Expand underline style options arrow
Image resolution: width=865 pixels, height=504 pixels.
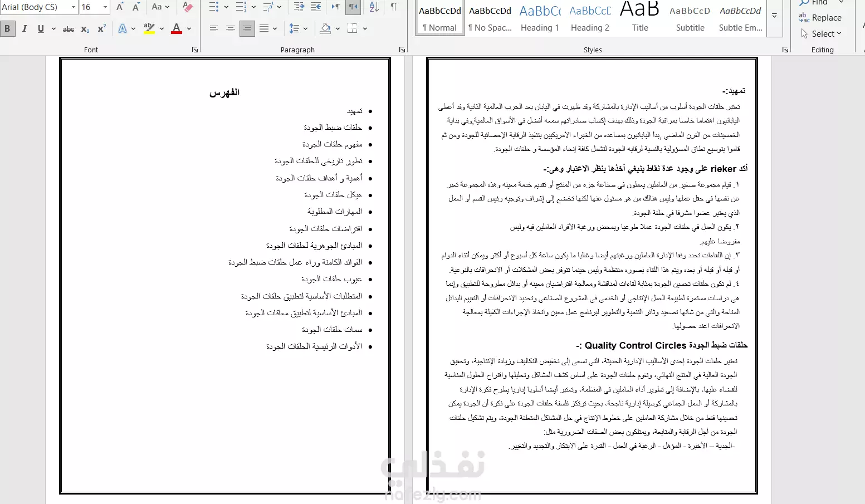[x=53, y=28]
